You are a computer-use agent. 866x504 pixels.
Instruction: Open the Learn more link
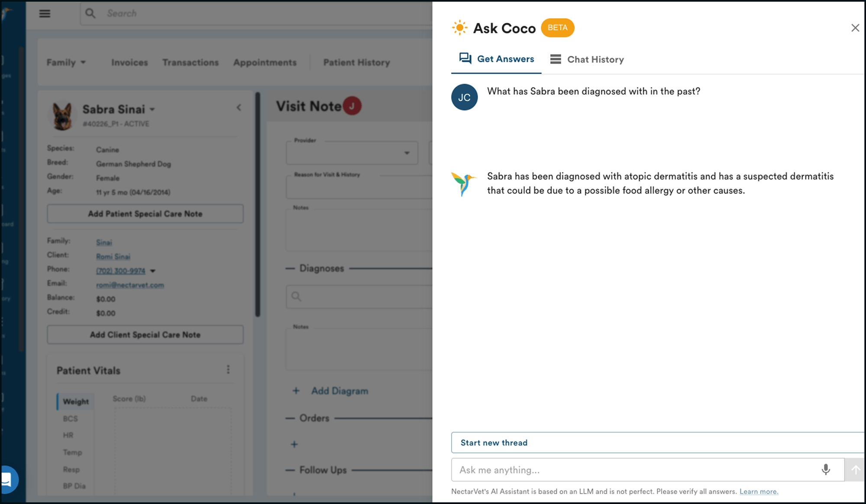click(x=759, y=491)
